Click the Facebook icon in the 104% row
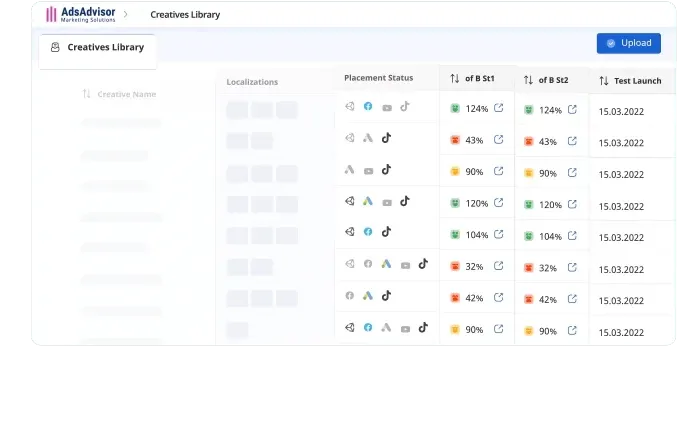Screen dimensions: 684x428 [x=368, y=232]
